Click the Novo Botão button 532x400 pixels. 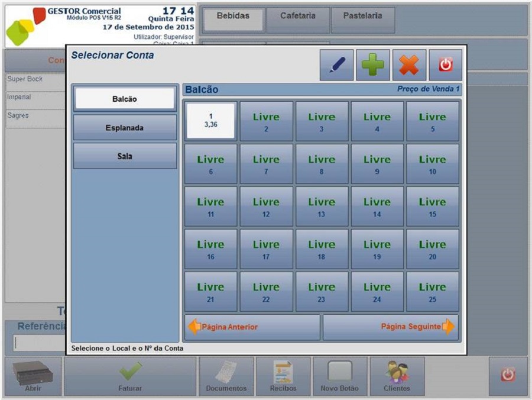coord(340,376)
